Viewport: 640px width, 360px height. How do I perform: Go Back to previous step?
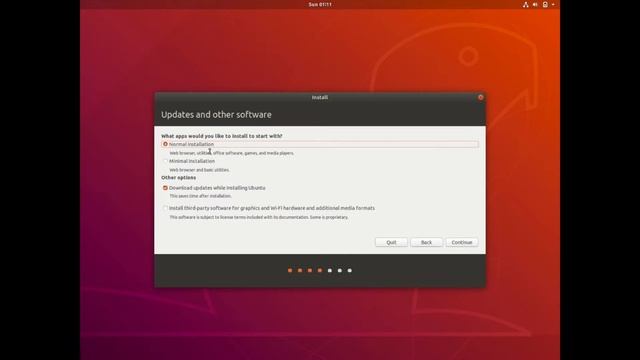[x=426, y=242]
